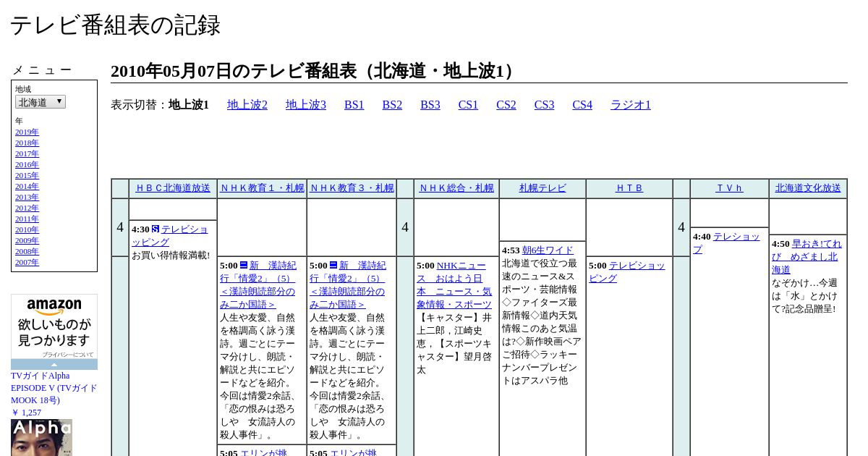Open the CS4 program table
The height and width of the screenshot is (456, 868).
point(582,105)
